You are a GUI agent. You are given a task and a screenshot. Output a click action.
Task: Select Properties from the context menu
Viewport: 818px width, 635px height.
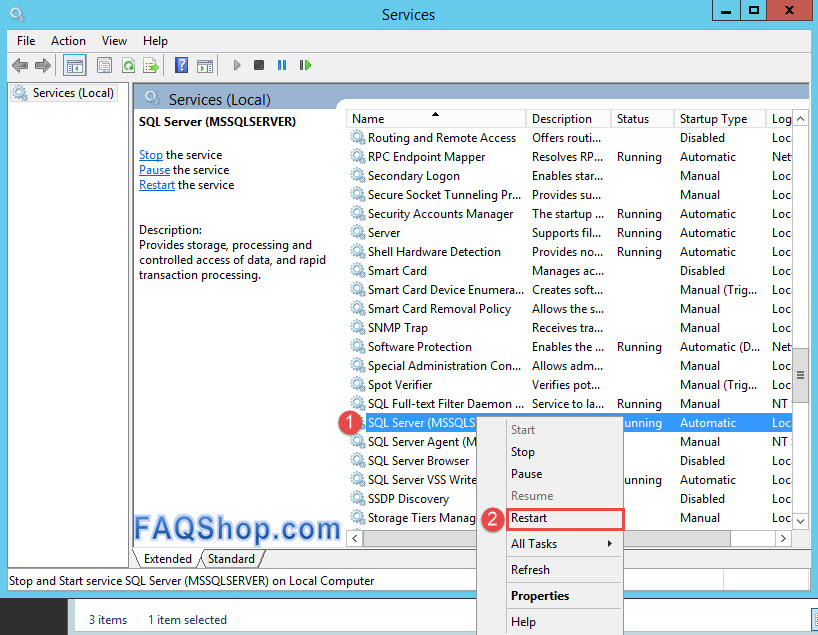(540, 596)
